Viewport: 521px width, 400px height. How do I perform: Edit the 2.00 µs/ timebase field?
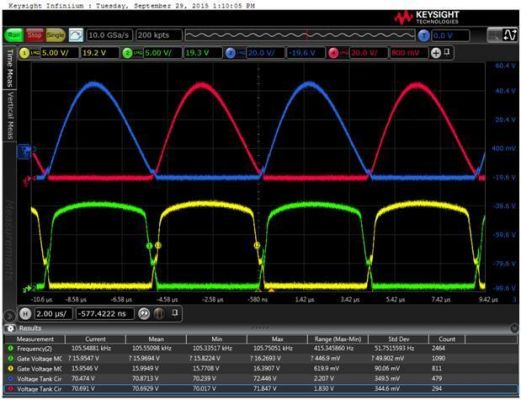coord(53,314)
